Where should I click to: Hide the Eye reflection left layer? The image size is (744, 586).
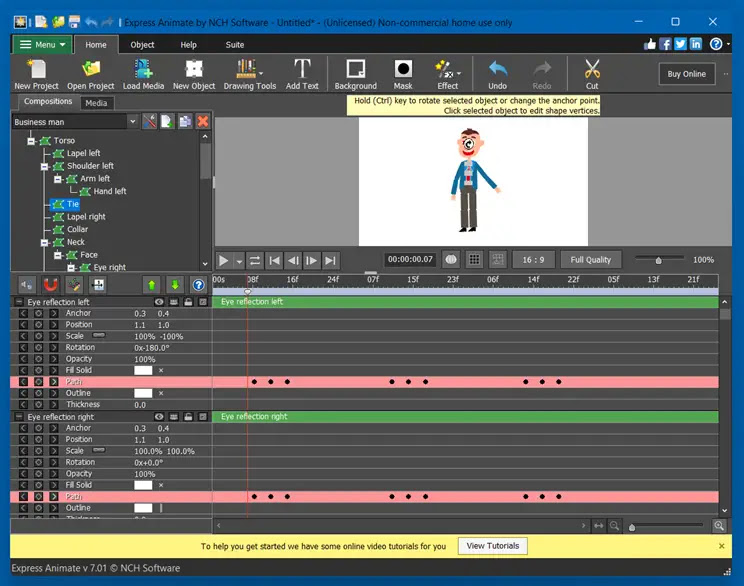159,302
